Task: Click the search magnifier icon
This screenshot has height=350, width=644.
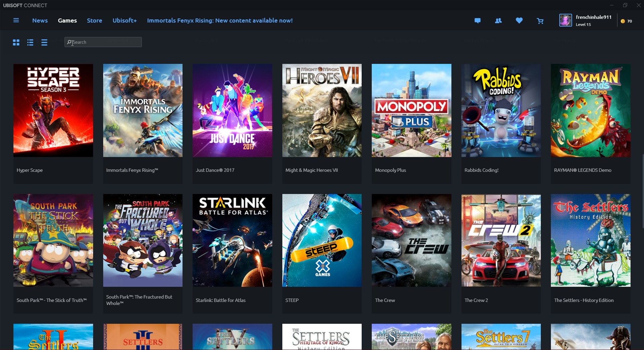Action: 69,42
